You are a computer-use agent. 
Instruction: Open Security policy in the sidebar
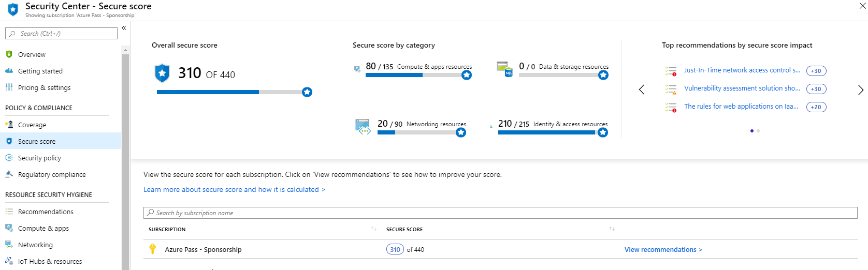[39, 158]
